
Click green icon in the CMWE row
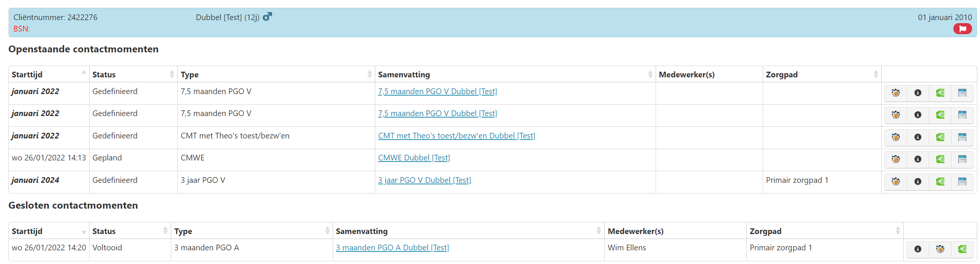(x=940, y=159)
